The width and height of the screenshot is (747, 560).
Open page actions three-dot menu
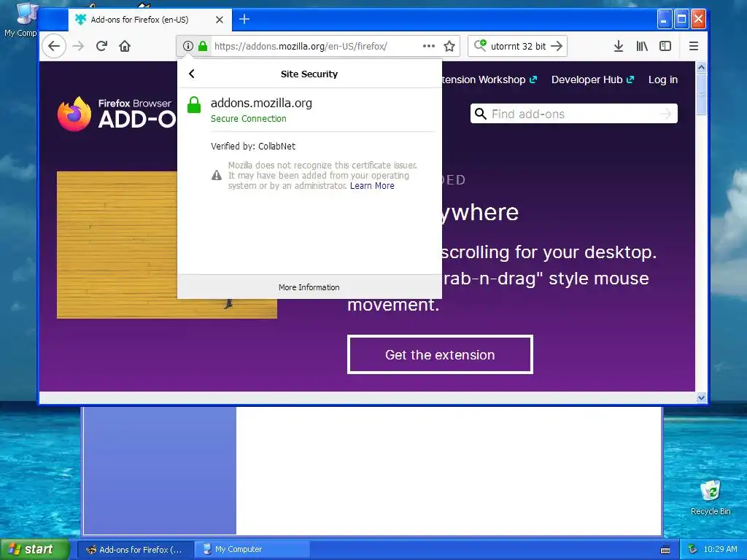[x=429, y=46]
